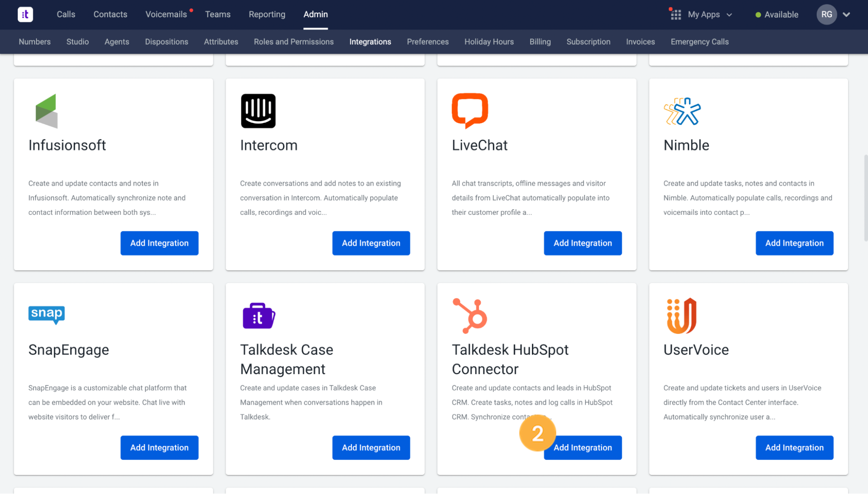Click the Talkdesk HubSpot Connector title
Image resolution: width=868 pixels, height=494 pixels.
tap(510, 359)
